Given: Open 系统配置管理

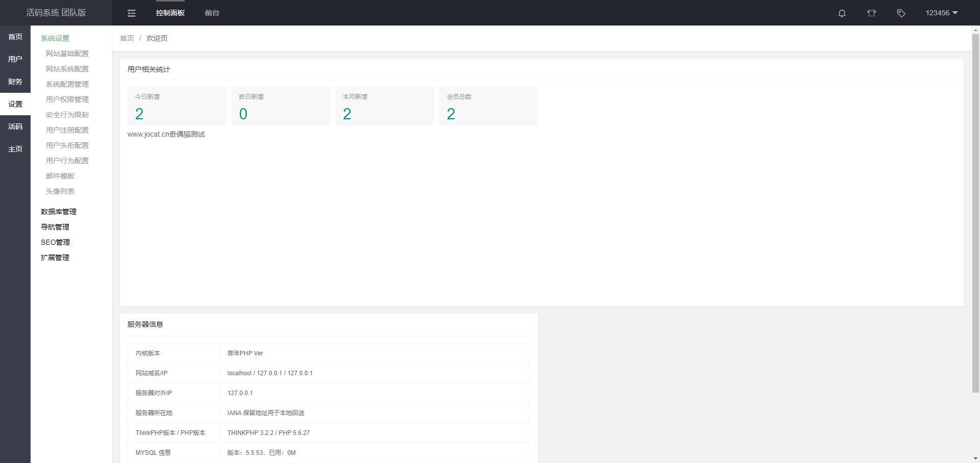Looking at the screenshot, I should [67, 84].
